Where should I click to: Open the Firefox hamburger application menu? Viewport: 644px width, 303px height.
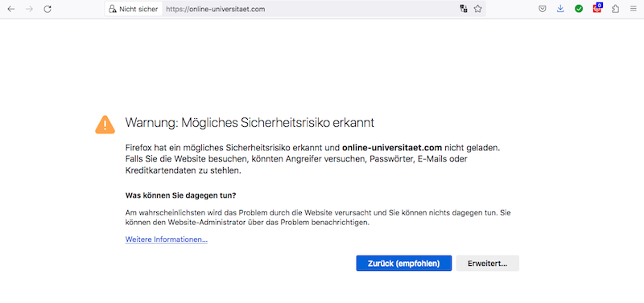tap(634, 9)
